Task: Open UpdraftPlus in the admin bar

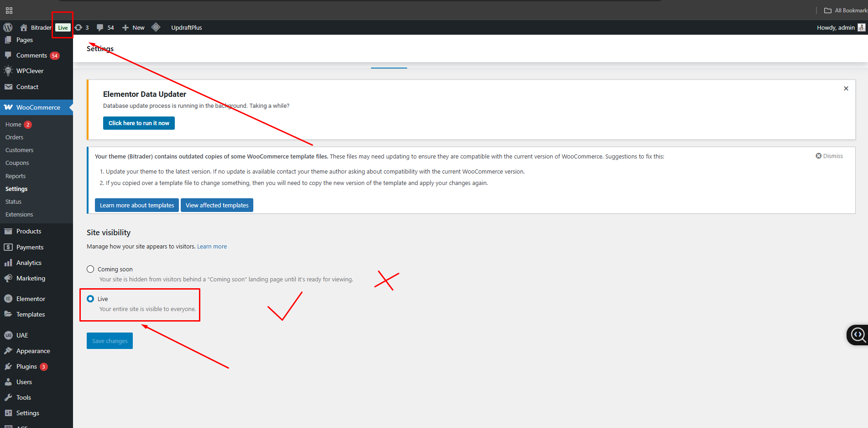Action: point(187,27)
